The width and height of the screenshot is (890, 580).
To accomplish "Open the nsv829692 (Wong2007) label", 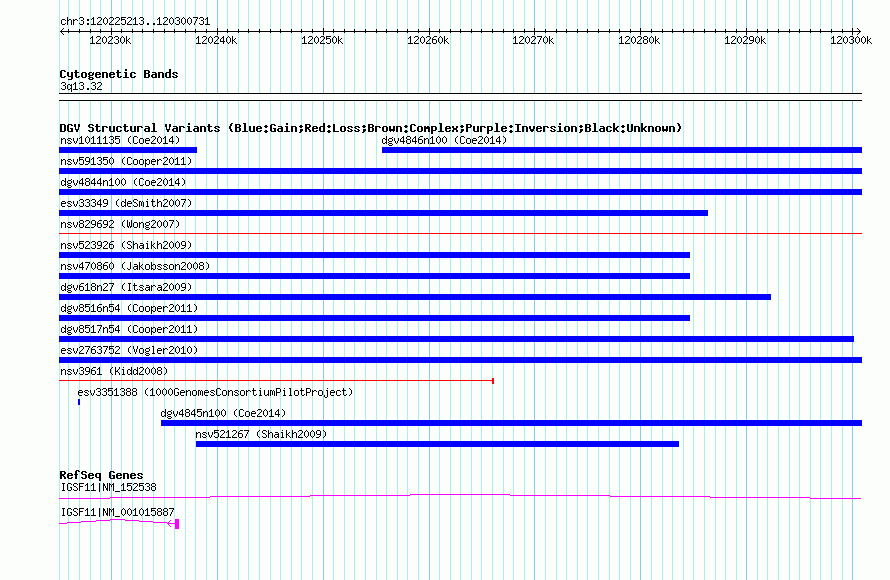I will [x=120, y=224].
